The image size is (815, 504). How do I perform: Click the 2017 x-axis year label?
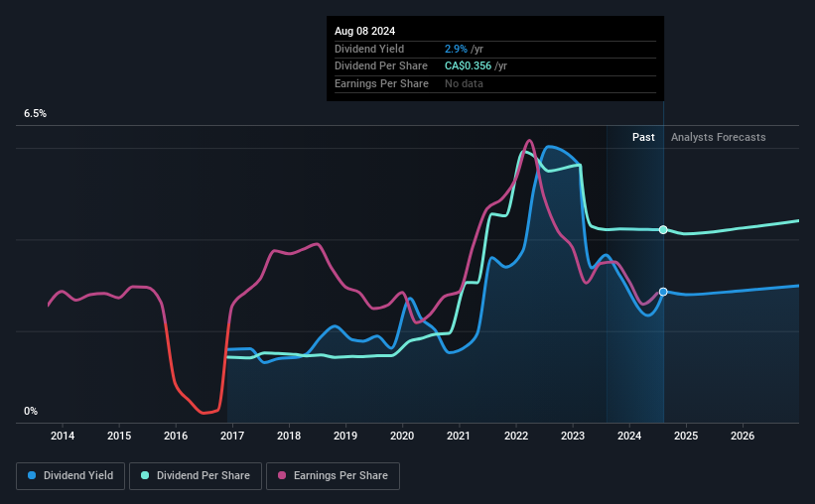pos(232,436)
